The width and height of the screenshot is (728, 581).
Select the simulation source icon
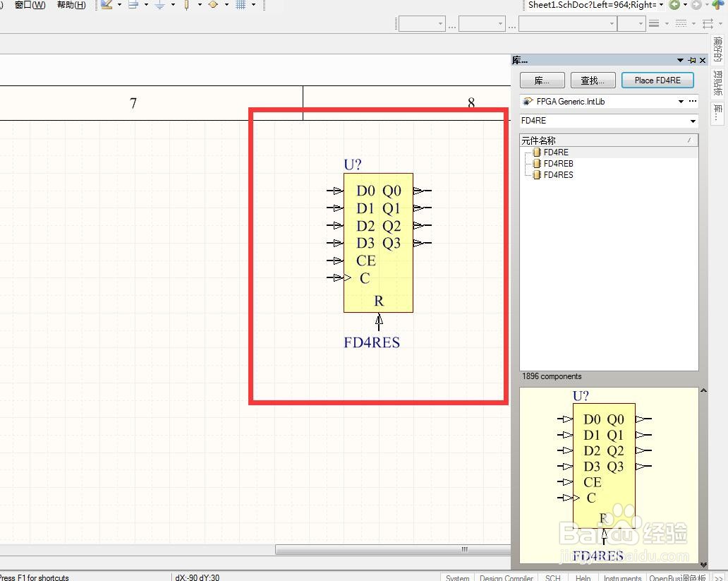(213, 5)
